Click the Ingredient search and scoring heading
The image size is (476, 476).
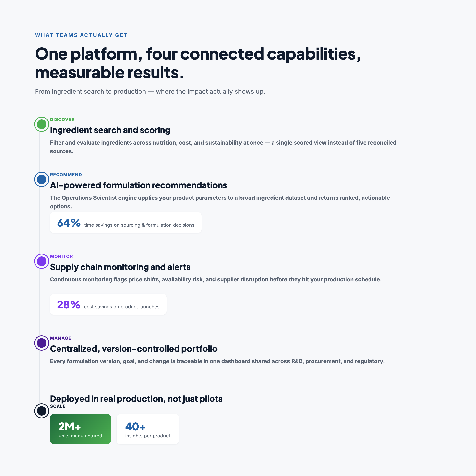coord(110,130)
